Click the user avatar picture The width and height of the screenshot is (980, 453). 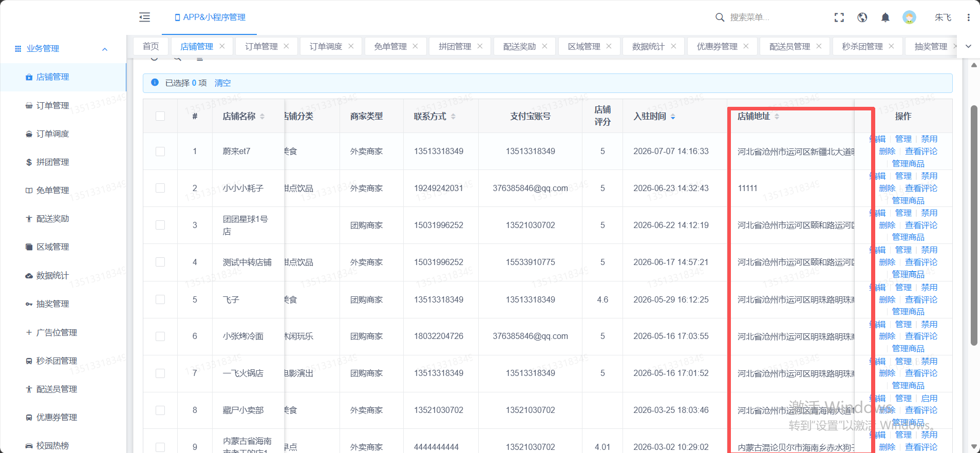(x=909, y=17)
